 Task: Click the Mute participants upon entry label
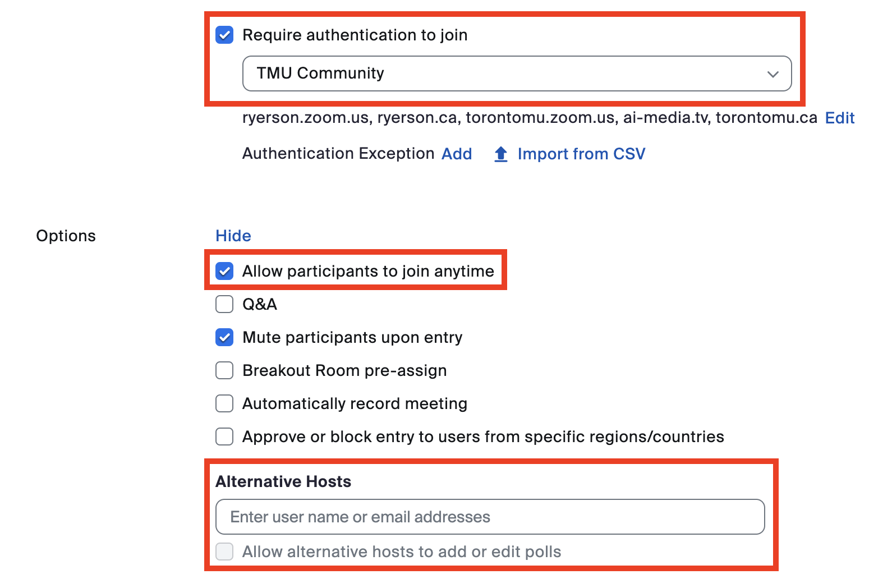[x=352, y=338]
